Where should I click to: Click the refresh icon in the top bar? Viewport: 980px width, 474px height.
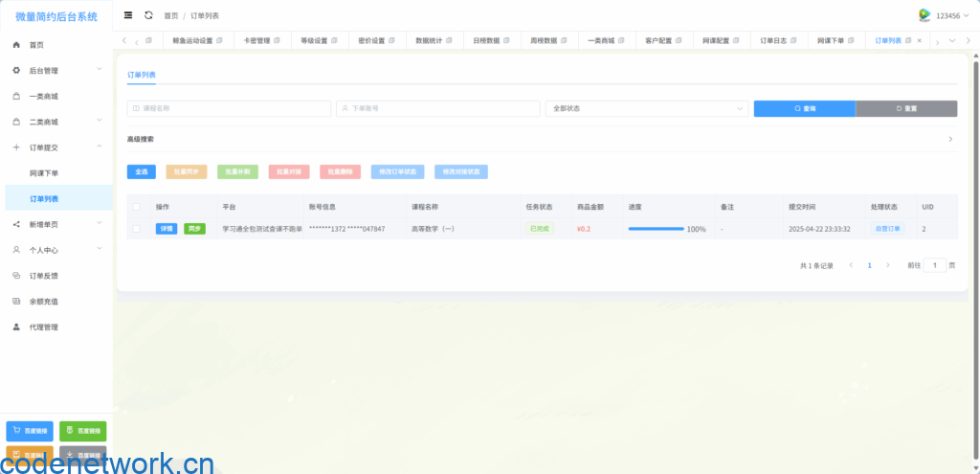pos(148,15)
